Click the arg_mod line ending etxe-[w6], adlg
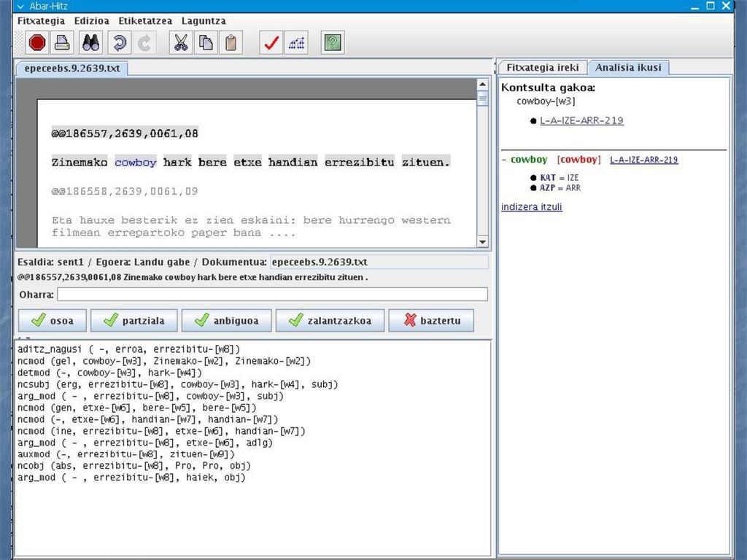 (x=145, y=443)
